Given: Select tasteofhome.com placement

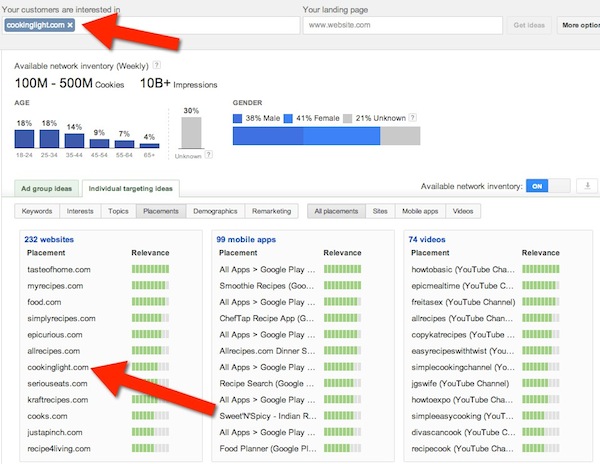Looking at the screenshot, I should (x=59, y=269).
